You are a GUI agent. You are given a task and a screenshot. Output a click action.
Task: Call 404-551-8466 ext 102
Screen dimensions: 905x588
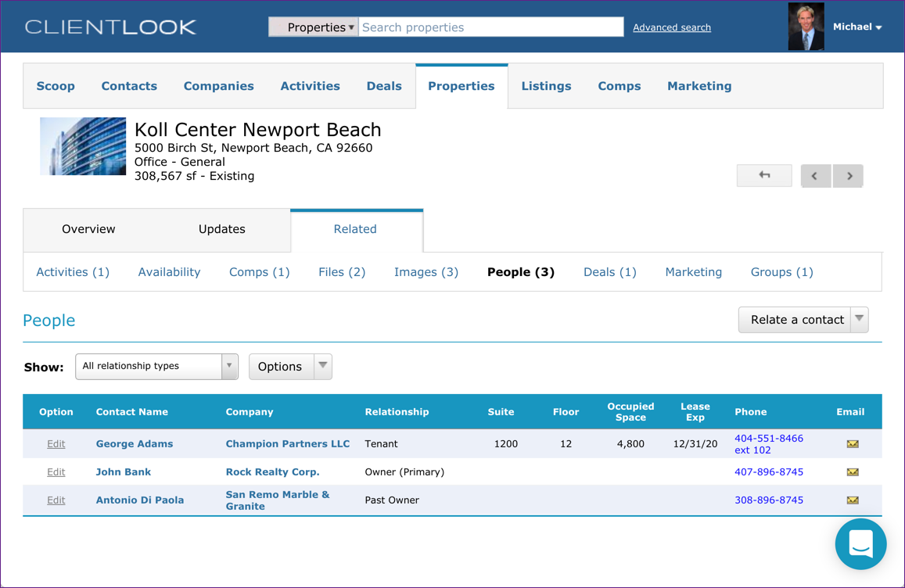click(769, 444)
